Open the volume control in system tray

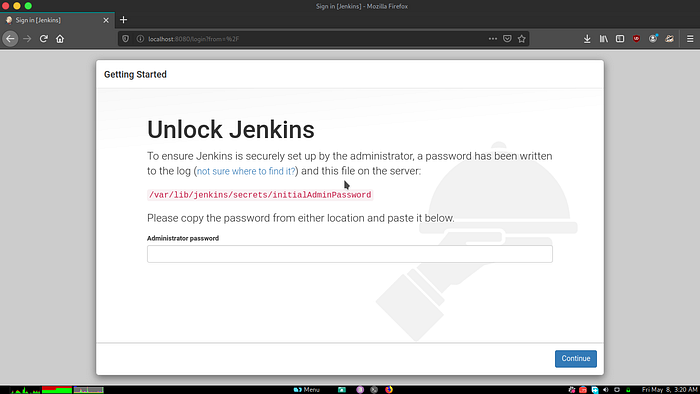coord(606,390)
